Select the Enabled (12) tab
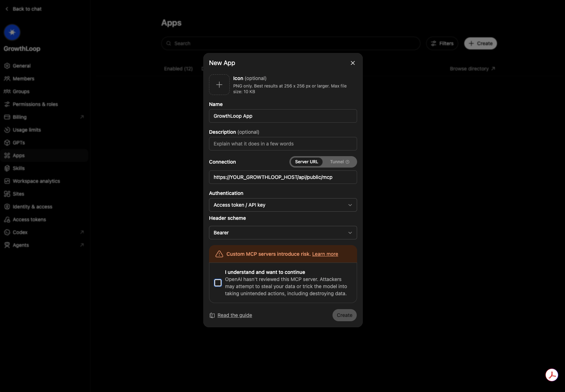The image size is (565, 392). coord(178,69)
